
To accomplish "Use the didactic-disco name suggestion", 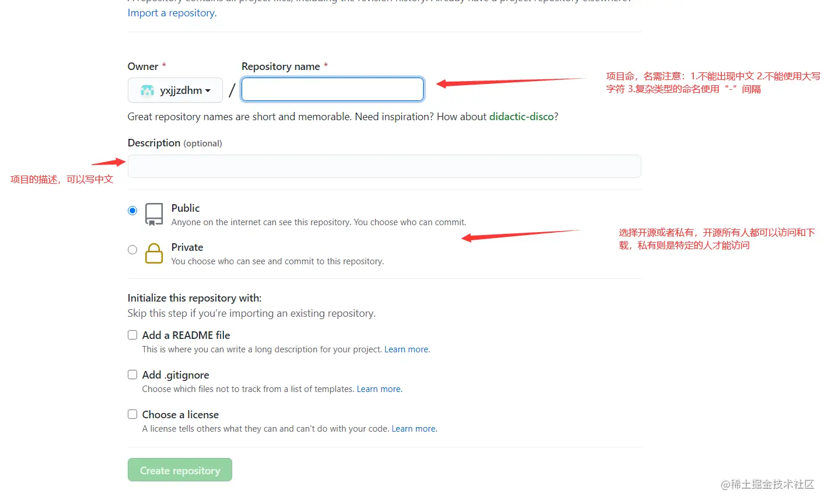I will pos(521,117).
